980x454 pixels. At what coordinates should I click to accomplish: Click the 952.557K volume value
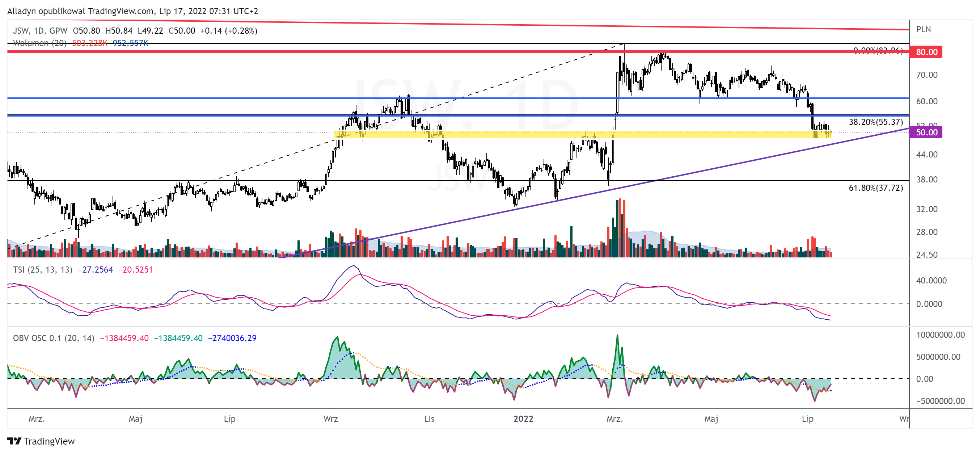[x=131, y=43]
